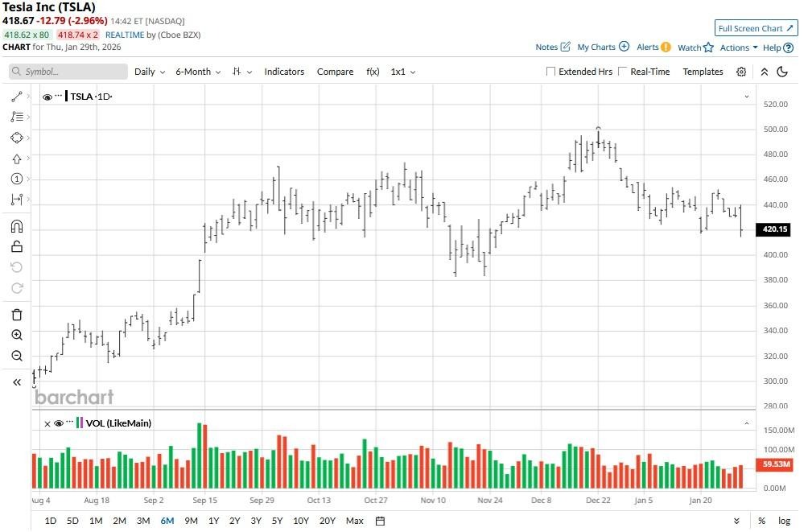Select the Max time range

click(x=355, y=521)
